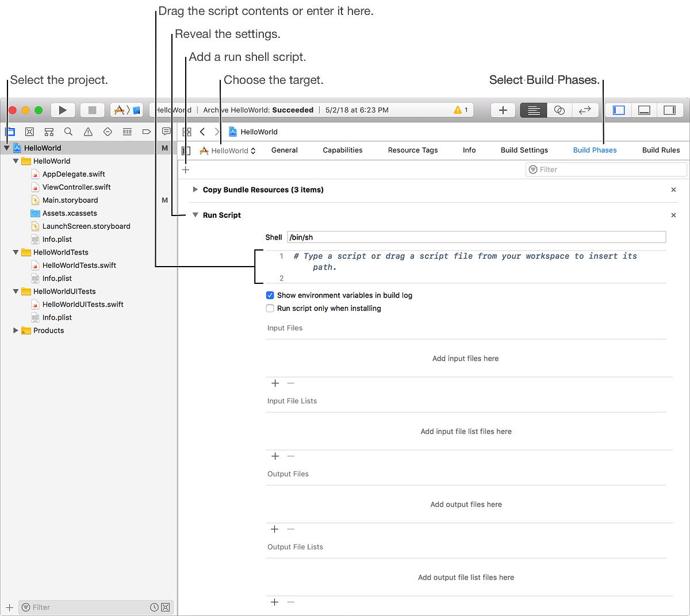Toggle the Debug area visibility

tap(644, 110)
